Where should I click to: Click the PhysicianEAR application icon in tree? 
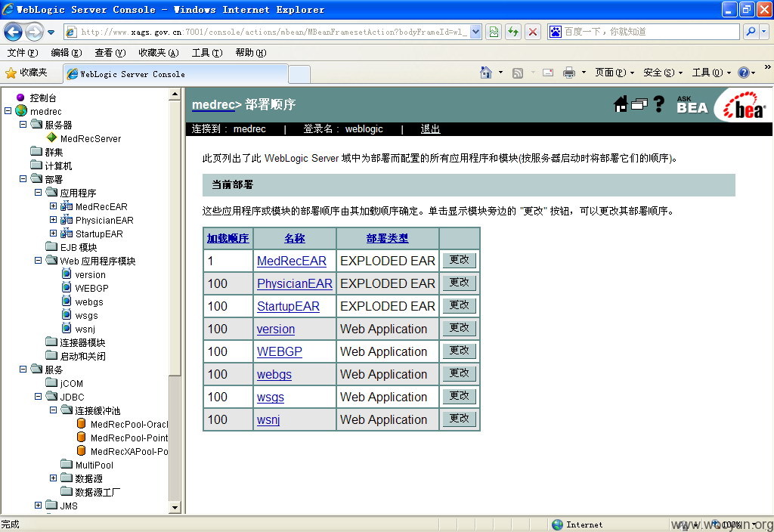pyautogui.click(x=67, y=220)
